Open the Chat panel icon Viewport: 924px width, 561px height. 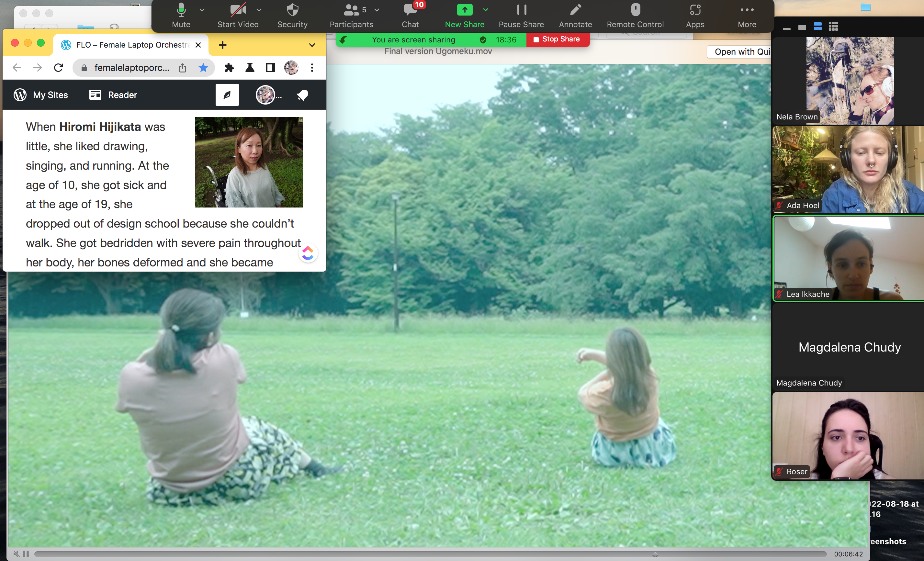(x=410, y=10)
